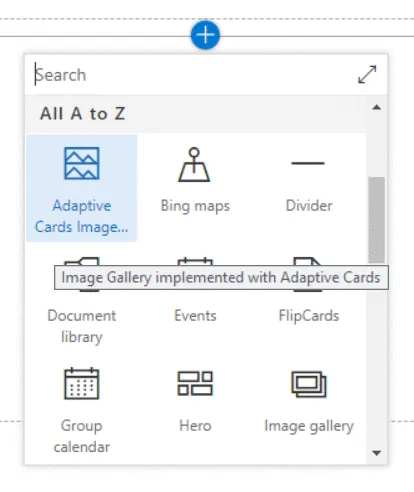The height and width of the screenshot is (492, 414).
Task: Choose the FlipCards web part label
Action: tap(309, 316)
